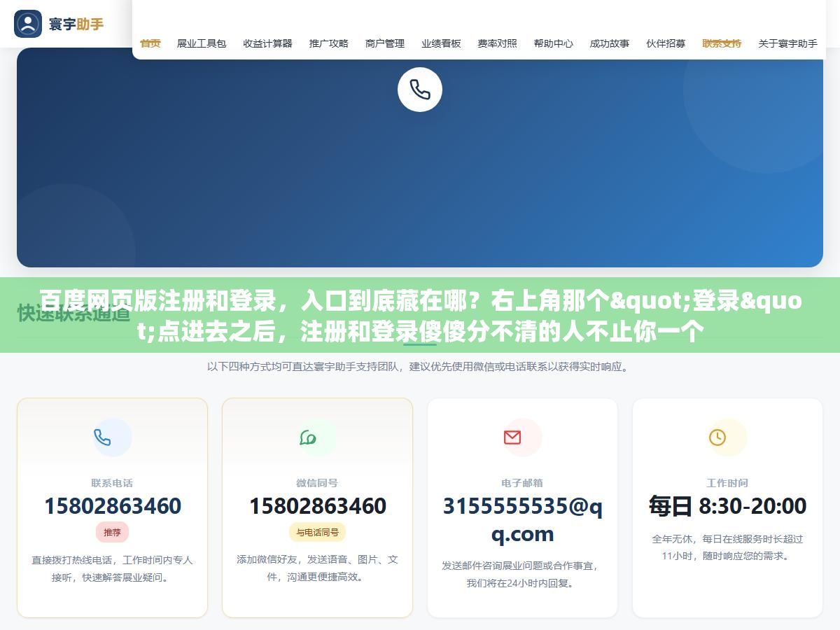840x630 pixels.
Task: Open 商户管理 menu item
Action: point(385,43)
